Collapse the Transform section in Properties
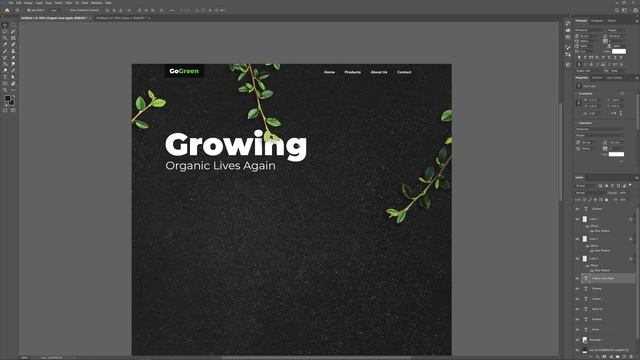The width and height of the screenshot is (640, 360). 577,93
